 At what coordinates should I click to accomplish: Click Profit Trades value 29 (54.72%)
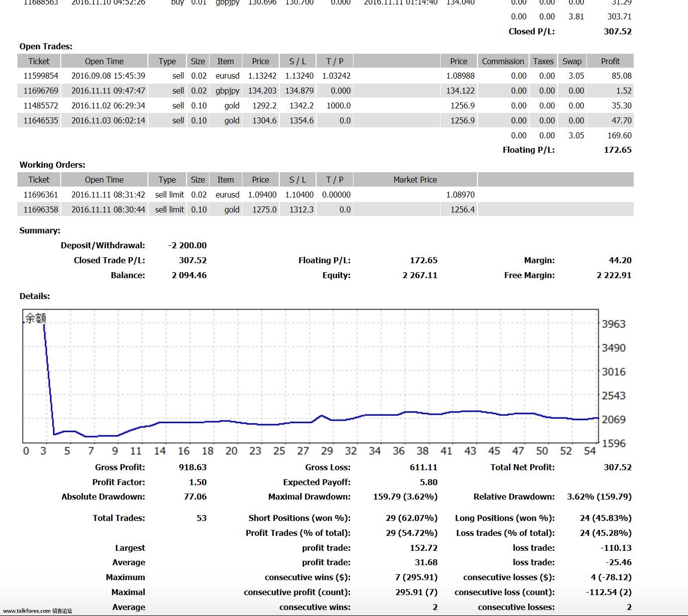412,533
